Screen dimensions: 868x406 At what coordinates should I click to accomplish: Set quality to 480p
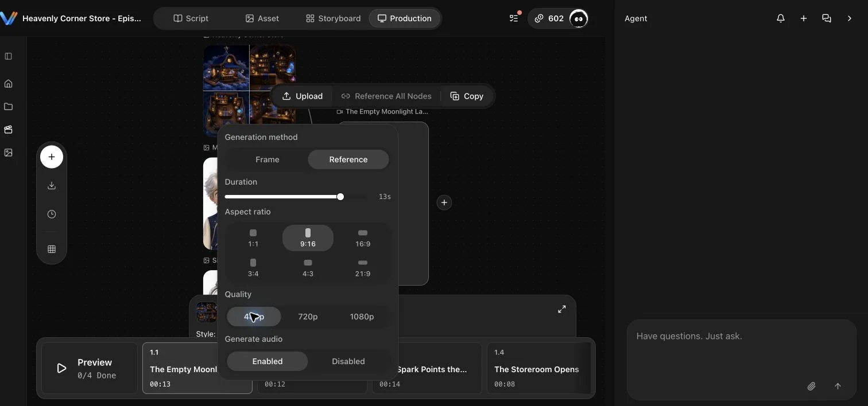point(254,317)
